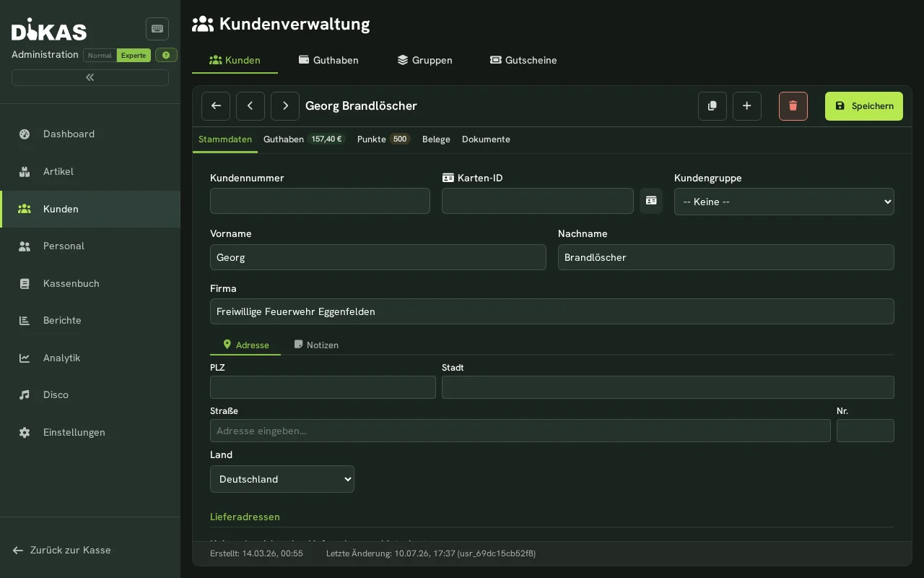924x578 pixels.
Task: Click the Vorname field containing Georg
Action: pos(378,257)
